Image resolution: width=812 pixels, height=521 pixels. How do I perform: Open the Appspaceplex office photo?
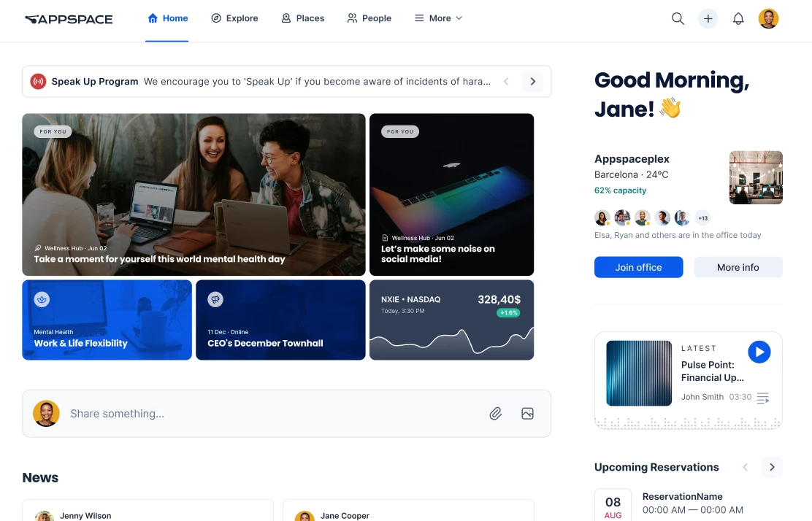(756, 177)
